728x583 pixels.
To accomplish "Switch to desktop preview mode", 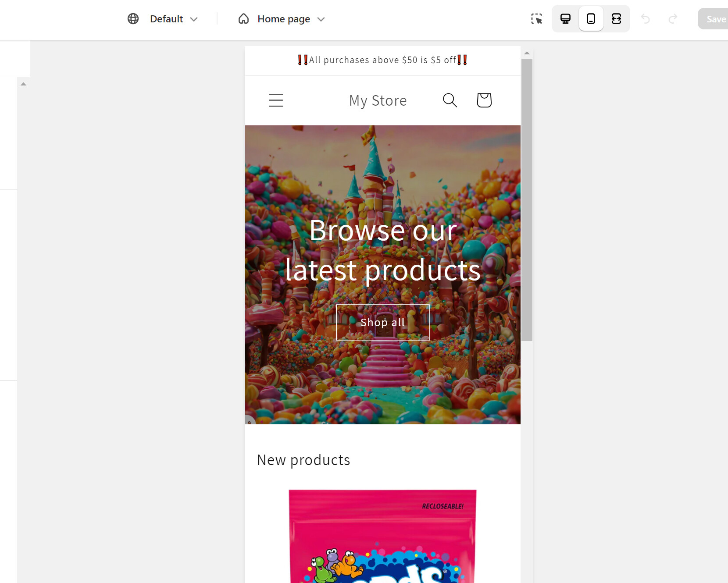I will (x=565, y=19).
